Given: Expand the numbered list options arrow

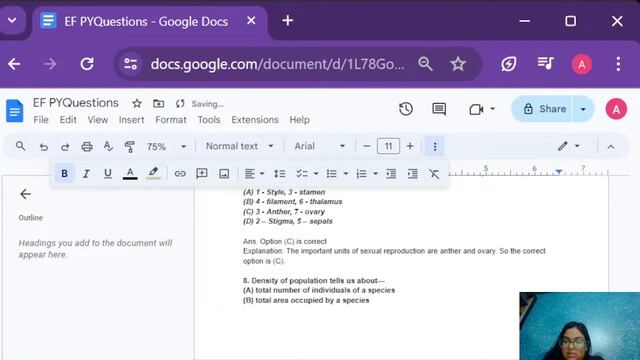Looking at the screenshot, I should pos(375,174).
